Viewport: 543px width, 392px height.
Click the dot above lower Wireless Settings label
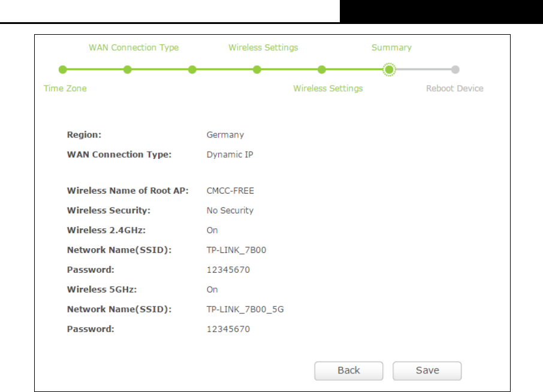[322, 70]
